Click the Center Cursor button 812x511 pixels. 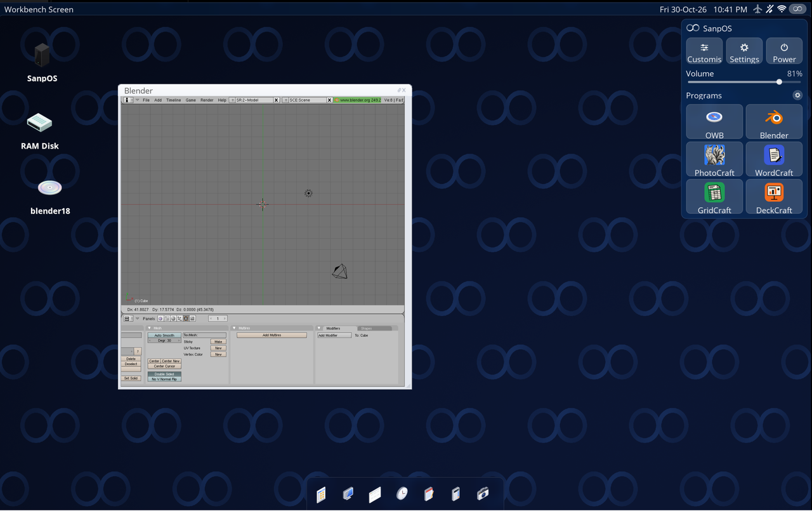point(164,366)
